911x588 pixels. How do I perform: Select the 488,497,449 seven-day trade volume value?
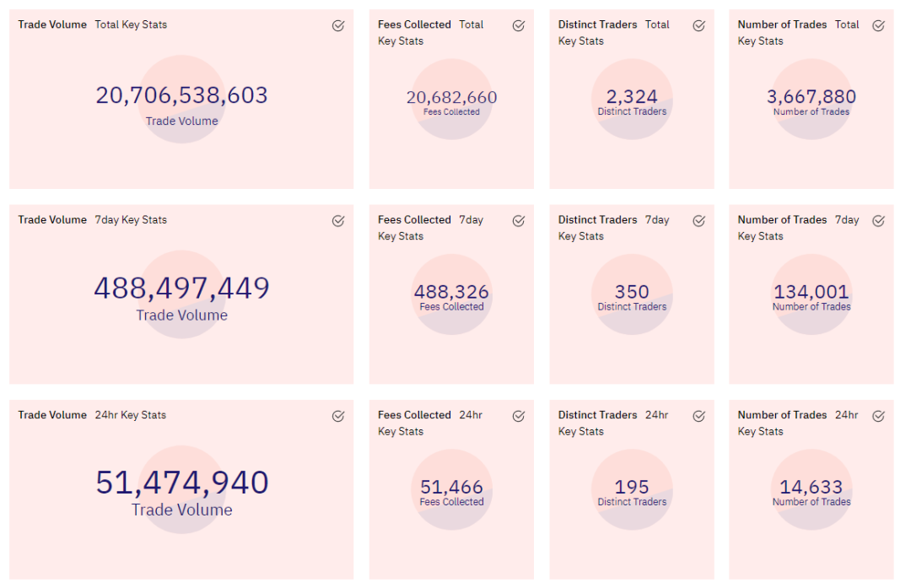(182, 289)
